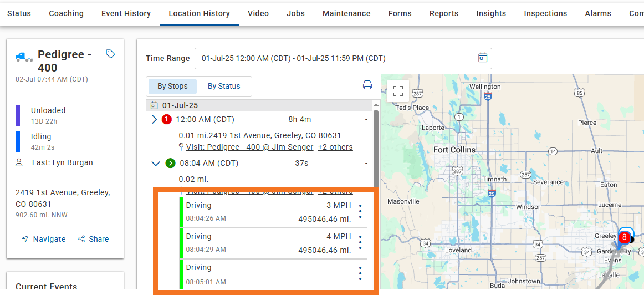Click the scroll-up arrow of the stops list

(x=375, y=105)
